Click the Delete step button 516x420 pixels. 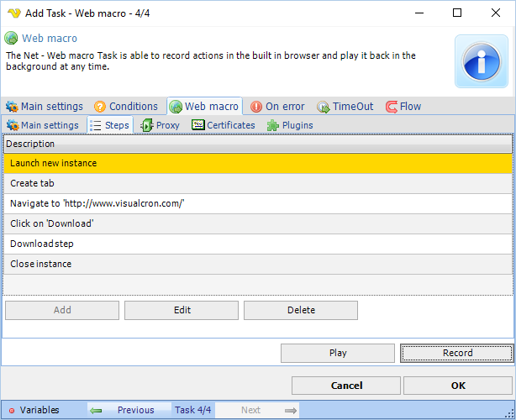pyautogui.click(x=301, y=310)
